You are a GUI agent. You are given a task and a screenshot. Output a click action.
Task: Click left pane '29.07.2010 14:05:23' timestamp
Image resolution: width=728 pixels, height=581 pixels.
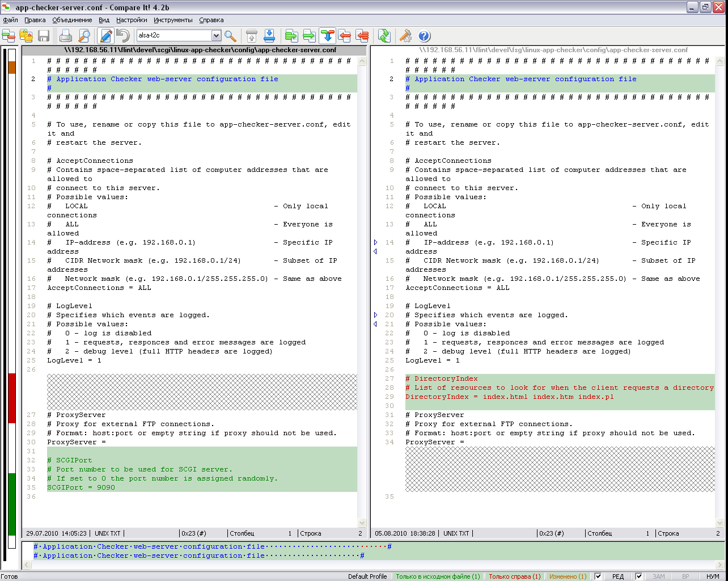click(x=56, y=533)
